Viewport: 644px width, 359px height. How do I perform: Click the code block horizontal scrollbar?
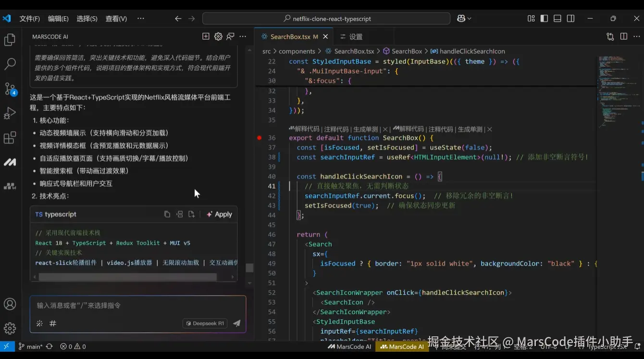[127, 277]
